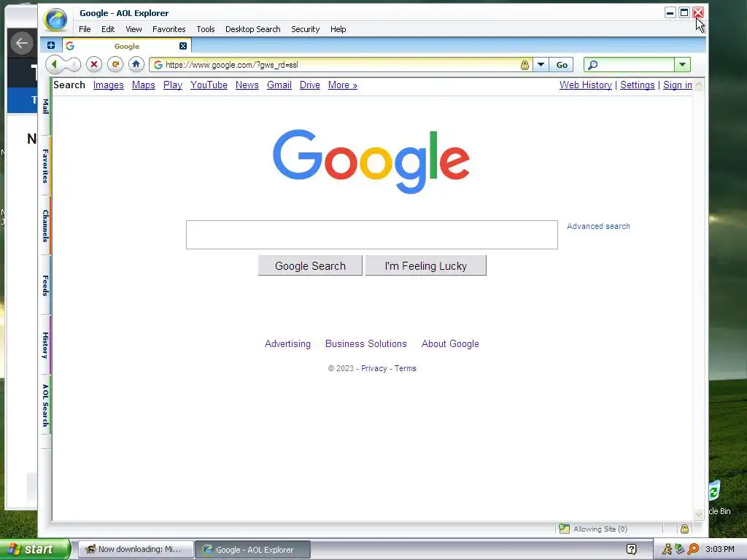
Task: Click the News link
Action: (247, 85)
